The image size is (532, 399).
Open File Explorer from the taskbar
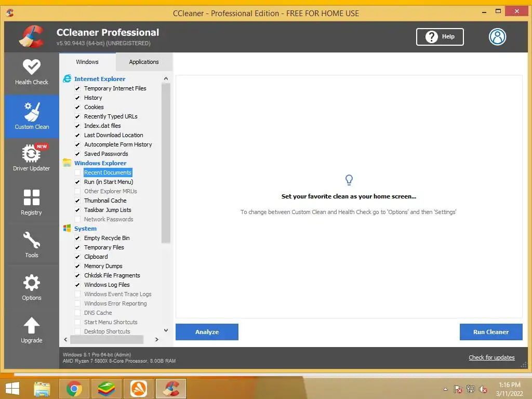coord(42,389)
